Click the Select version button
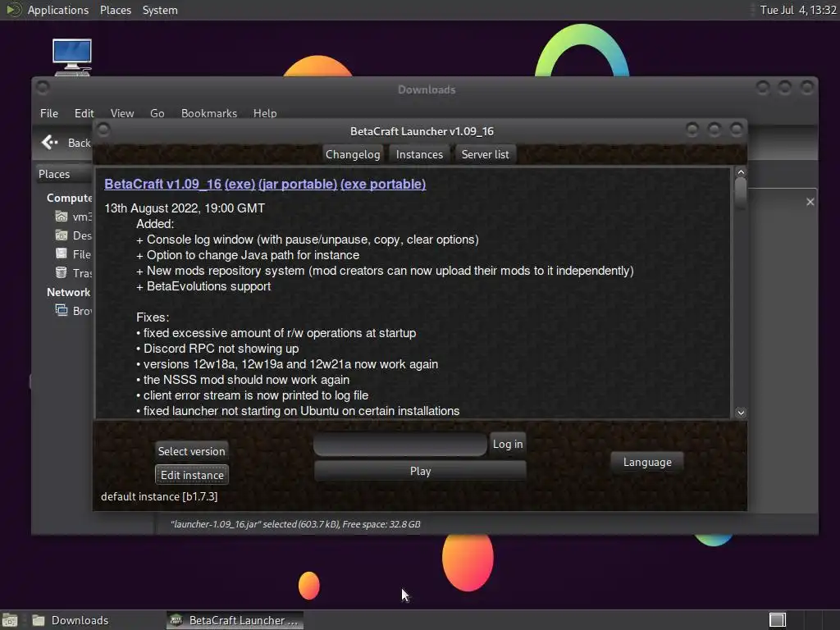840x630 pixels. [x=192, y=451]
